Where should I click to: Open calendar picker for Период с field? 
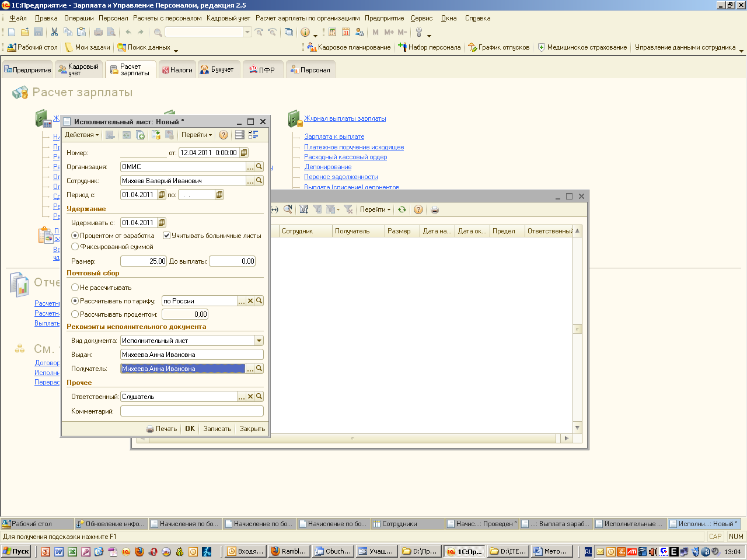point(162,195)
